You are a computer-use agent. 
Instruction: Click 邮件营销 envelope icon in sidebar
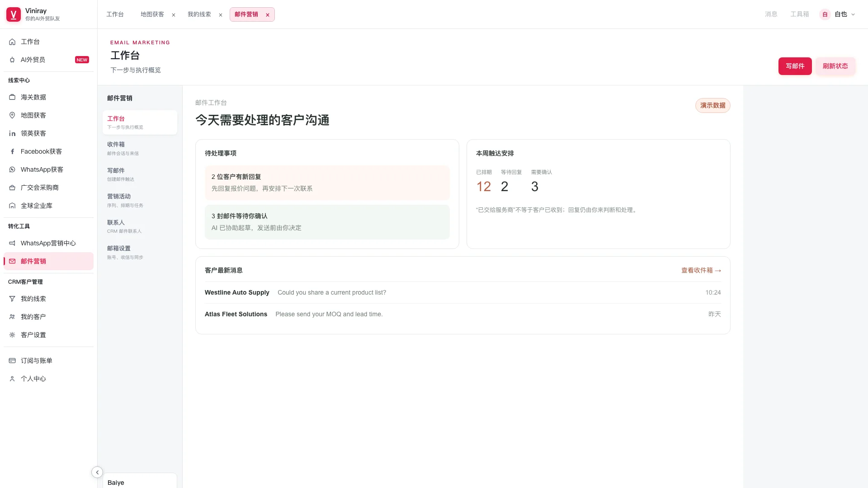pos(12,261)
